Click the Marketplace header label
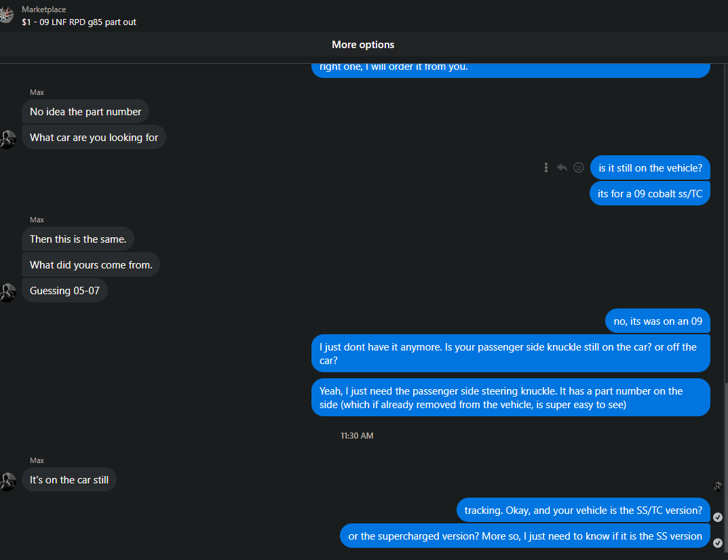The width and height of the screenshot is (728, 560). click(43, 9)
